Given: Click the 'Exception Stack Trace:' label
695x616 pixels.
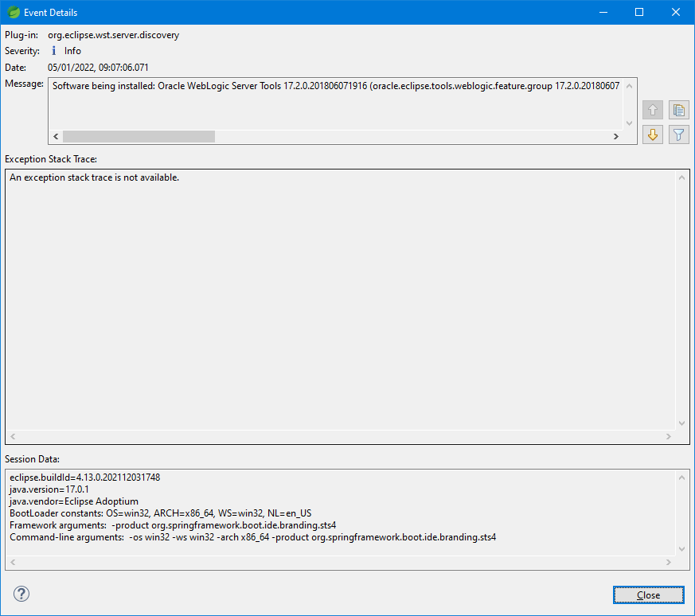Looking at the screenshot, I should (50, 159).
